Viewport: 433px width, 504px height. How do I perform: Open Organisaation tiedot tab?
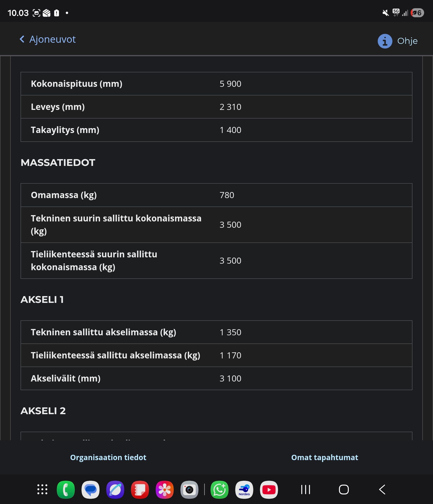tap(108, 457)
